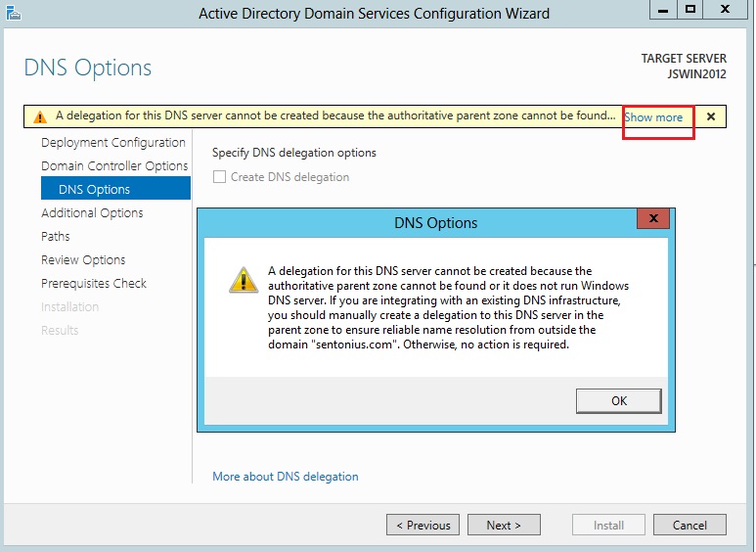This screenshot has width=756, height=552.
Task: Close the DNS Options dialog with red X
Action: 653,218
